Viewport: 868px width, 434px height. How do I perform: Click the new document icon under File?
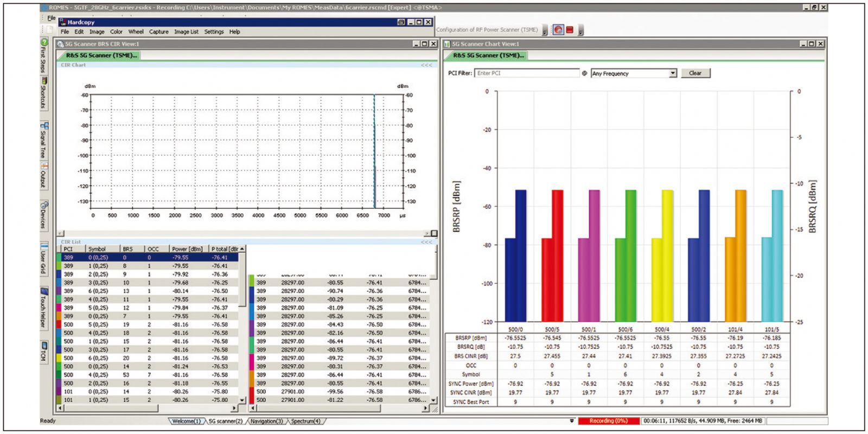point(49,29)
